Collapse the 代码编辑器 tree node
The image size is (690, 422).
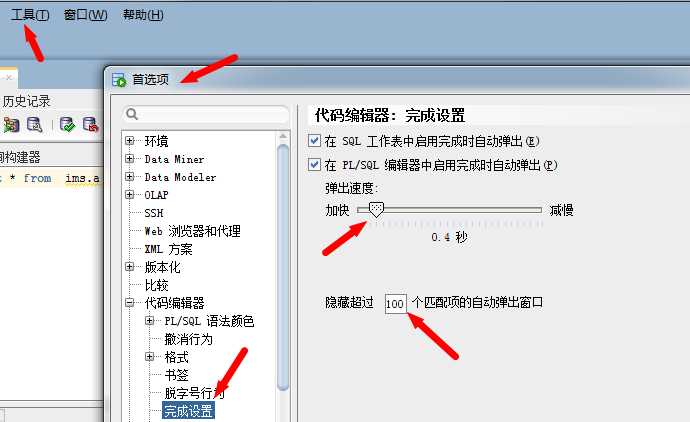coord(129,302)
